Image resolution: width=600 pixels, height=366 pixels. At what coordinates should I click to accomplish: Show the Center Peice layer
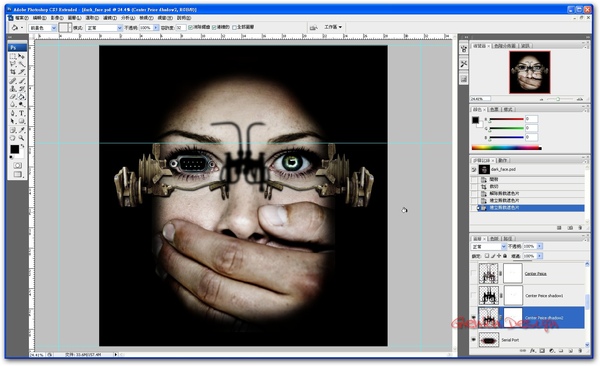(x=473, y=273)
